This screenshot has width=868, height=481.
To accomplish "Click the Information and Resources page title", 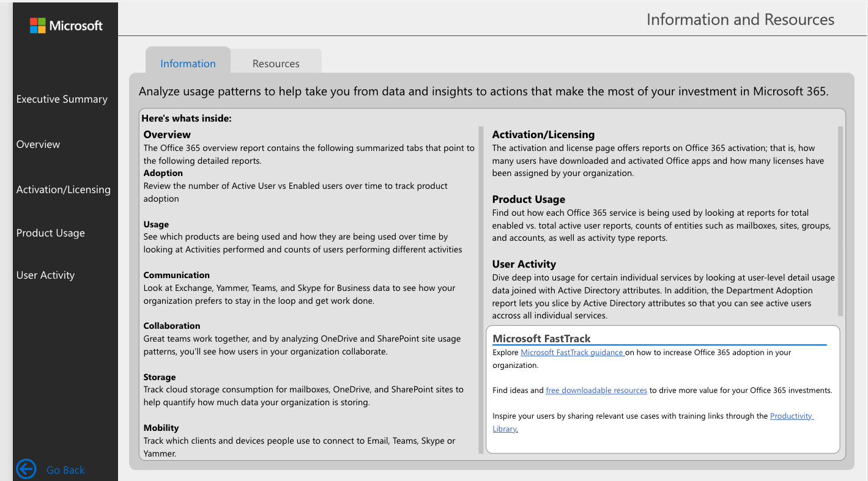I will (x=740, y=20).
